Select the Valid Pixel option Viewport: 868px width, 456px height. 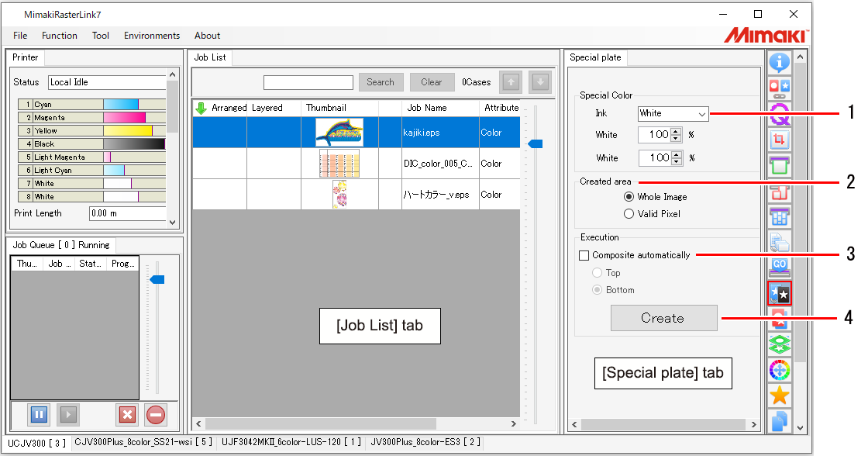coord(628,212)
